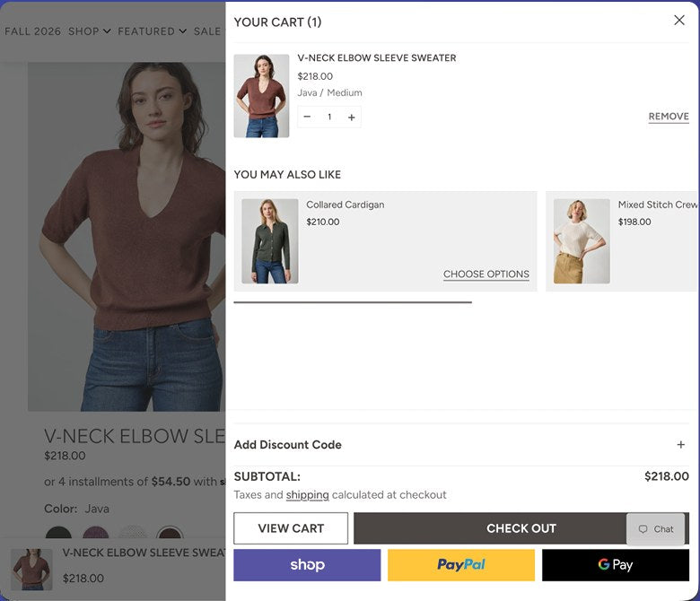The width and height of the screenshot is (700, 601).
Task: Decrease sweater quantity with the minus icon
Action: [307, 117]
